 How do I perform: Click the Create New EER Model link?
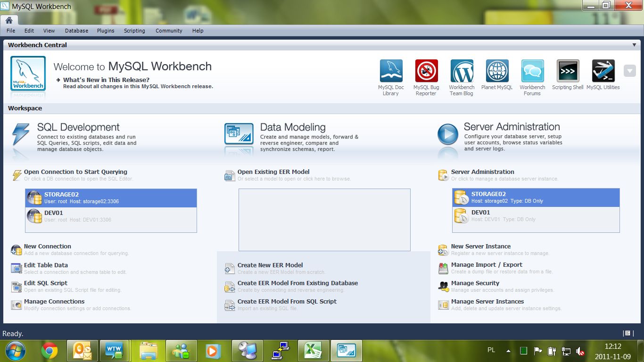pos(270,265)
